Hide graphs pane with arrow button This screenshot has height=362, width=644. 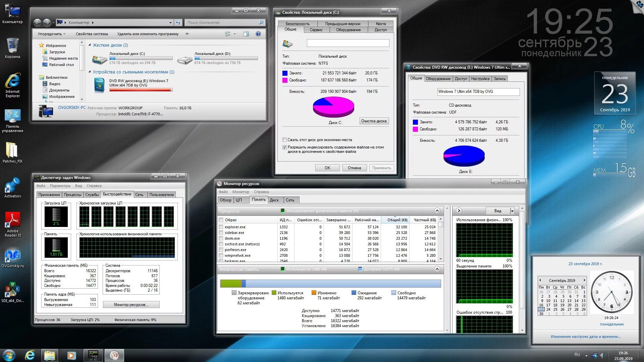click(x=459, y=211)
